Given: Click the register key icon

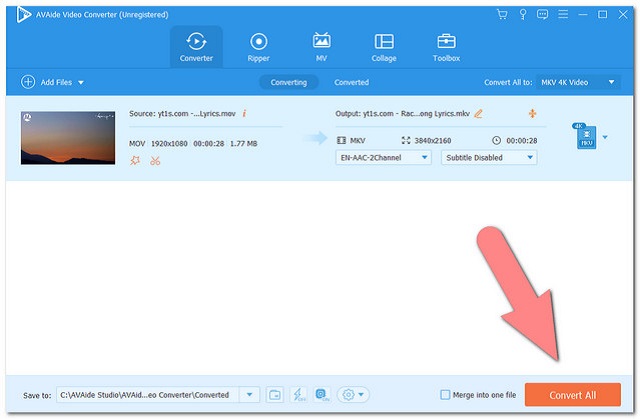Looking at the screenshot, I should point(522,15).
